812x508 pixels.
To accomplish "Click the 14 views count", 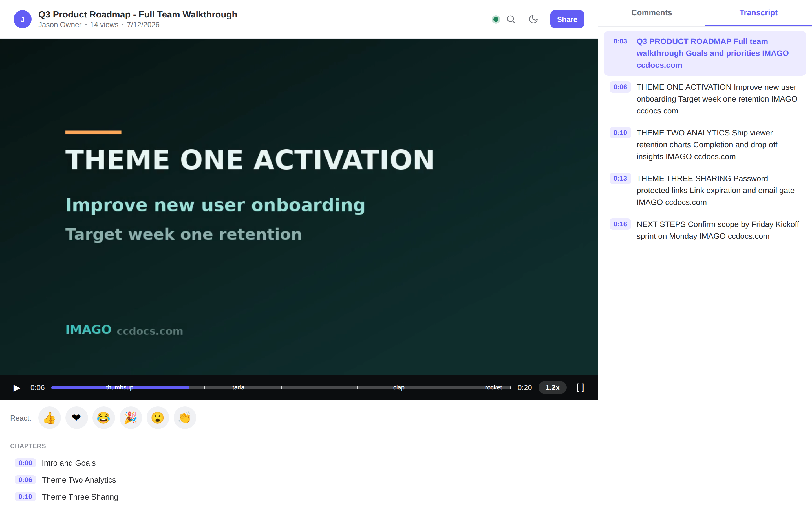I will click(x=104, y=25).
